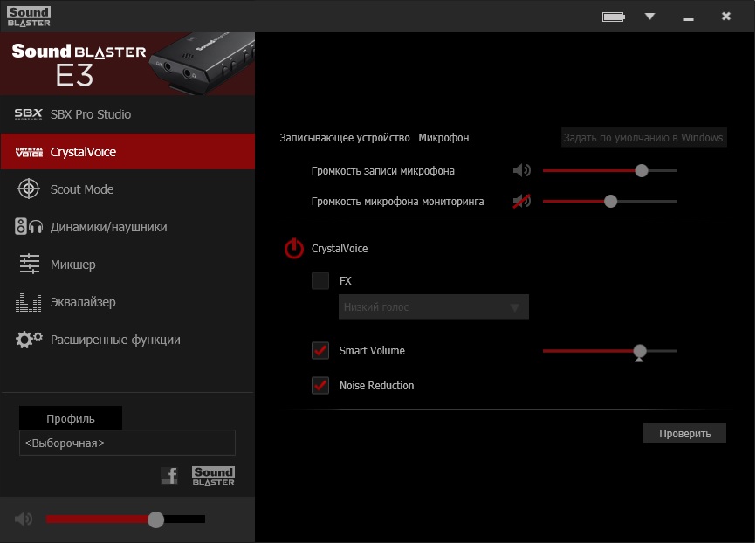
Task: Click the equalizer bars icon
Action: (x=29, y=302)
